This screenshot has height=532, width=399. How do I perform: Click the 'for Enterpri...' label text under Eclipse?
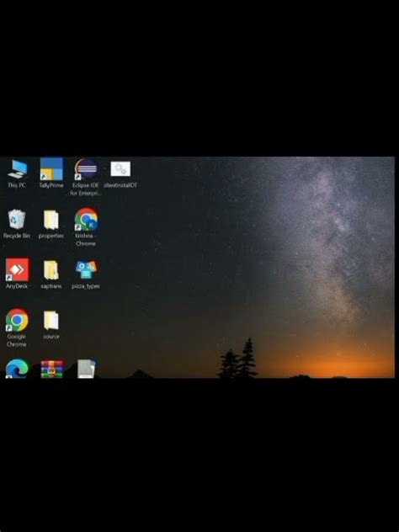click(86, 193)
